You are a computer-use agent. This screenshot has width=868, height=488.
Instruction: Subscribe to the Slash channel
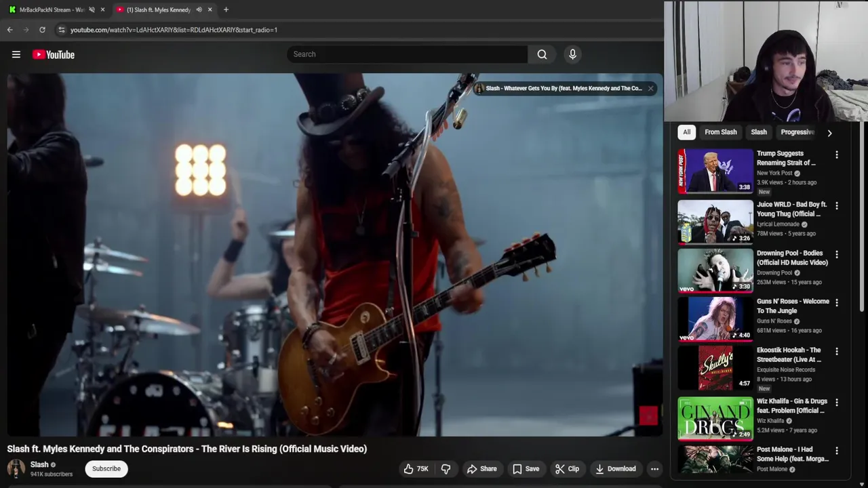click(x=106, y=468)
